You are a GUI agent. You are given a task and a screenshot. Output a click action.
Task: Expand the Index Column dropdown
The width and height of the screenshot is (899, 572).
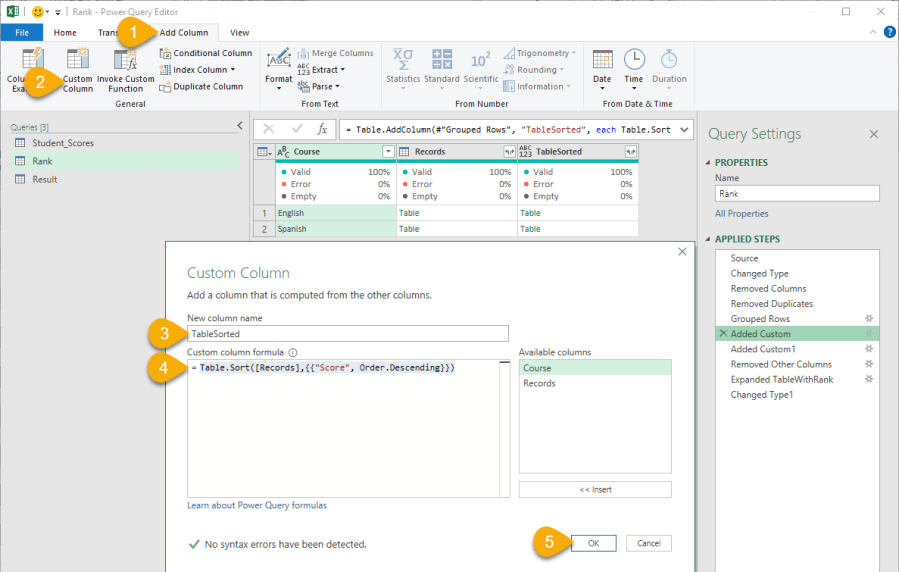click(233, 70)
